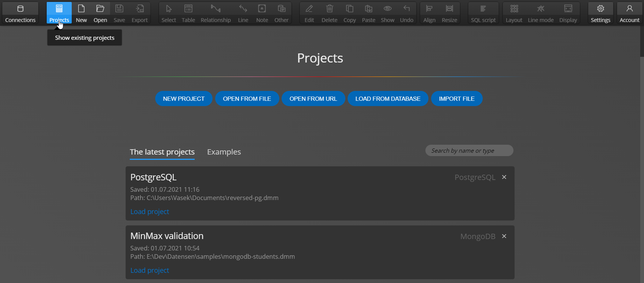
Task: Open the Layout options
Action: point(514,13)
